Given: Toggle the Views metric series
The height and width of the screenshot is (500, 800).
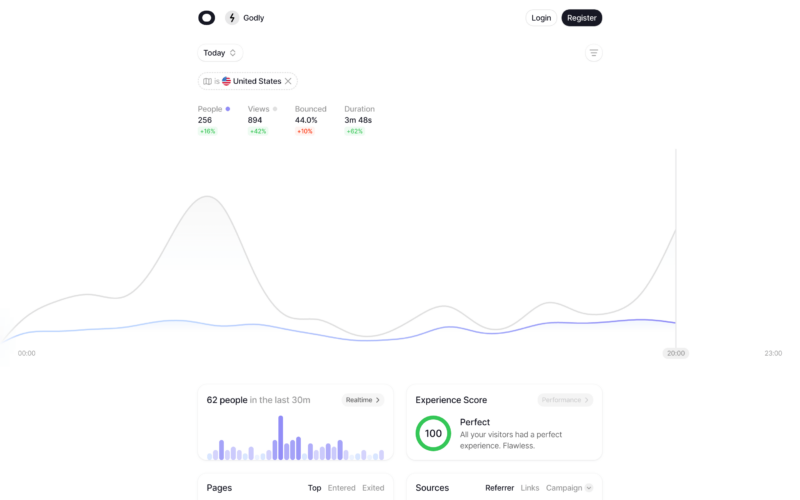Looking at the screenshot, I should [262, 109].
